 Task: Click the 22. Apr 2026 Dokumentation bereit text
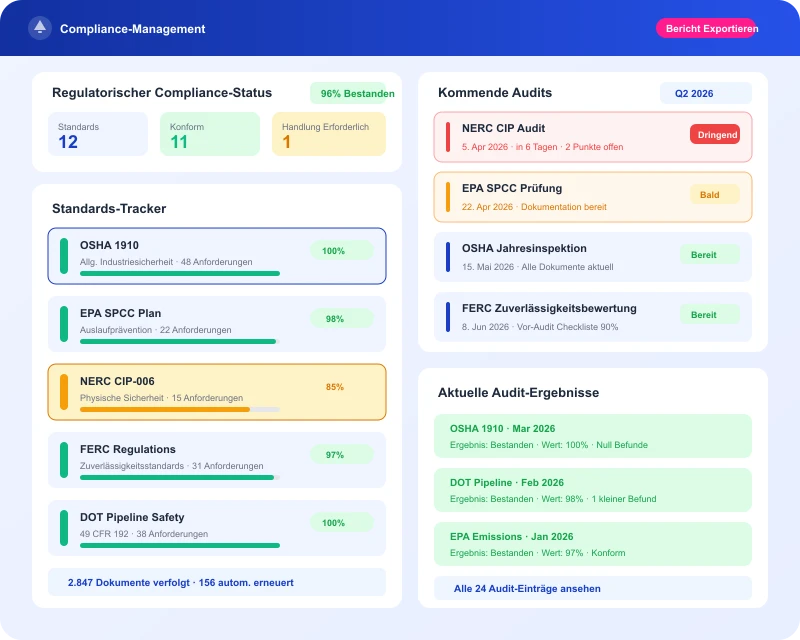pyautogui.click(x=534, y=207)
